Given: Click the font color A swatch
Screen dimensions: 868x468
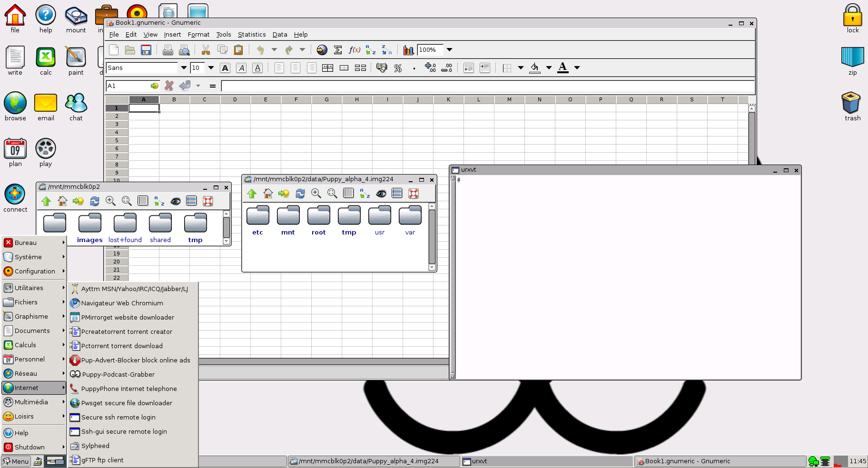Looking at the screenshot, I should 563,68.
